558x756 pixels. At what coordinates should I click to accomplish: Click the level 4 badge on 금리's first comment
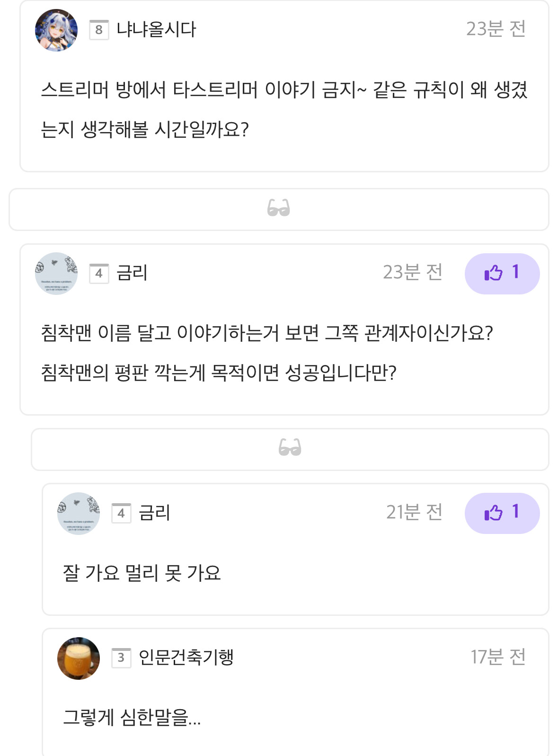[99, 273]
